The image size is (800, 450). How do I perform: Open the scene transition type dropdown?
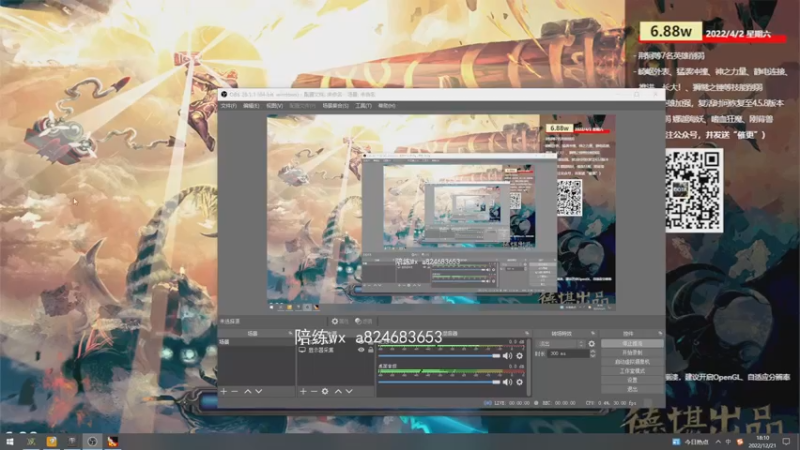560,344
